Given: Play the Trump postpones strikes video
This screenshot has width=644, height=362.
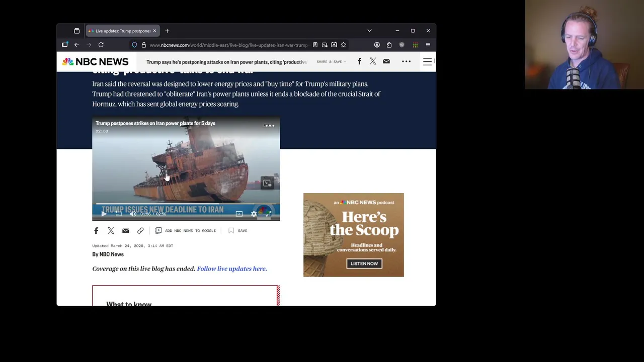Looking at the screenshot, I should pos(104,214).
